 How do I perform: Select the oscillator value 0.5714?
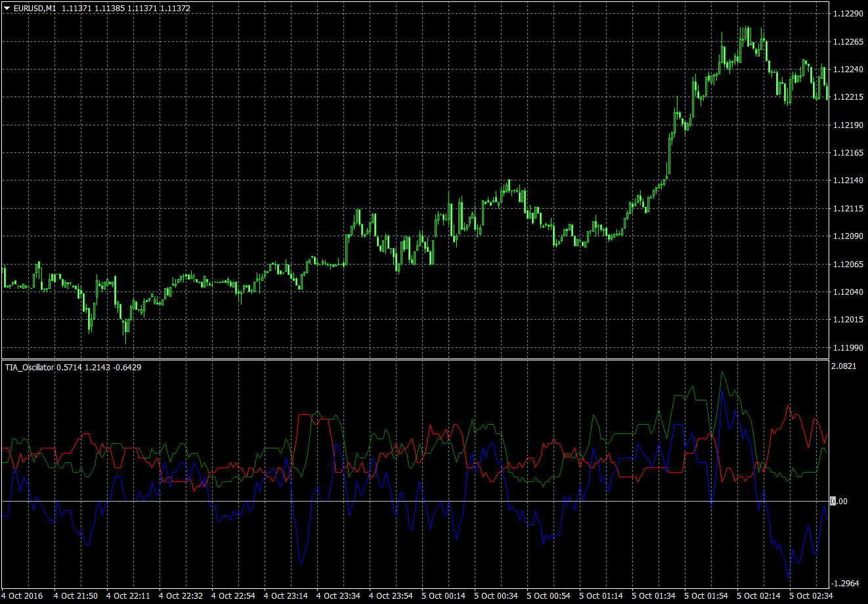[70, 367]
